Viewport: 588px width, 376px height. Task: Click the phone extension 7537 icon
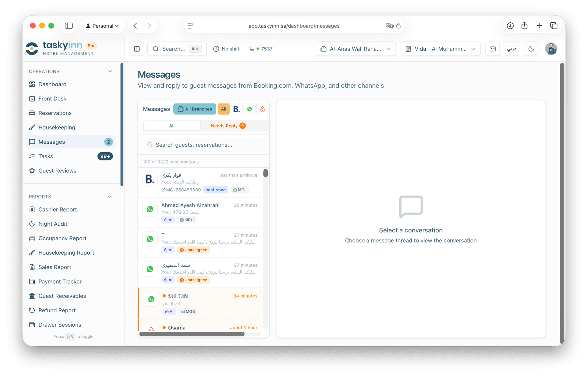click(252, 49)
